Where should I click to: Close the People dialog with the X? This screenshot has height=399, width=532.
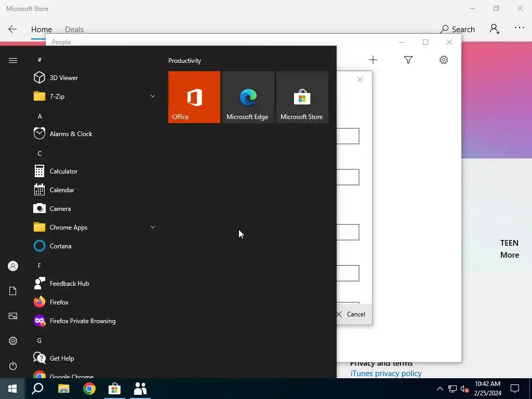point(360,79)
